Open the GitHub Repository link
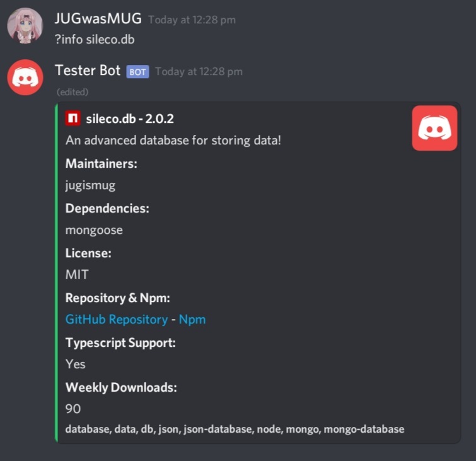Viewport: 476px width, 461px height. 117,320
